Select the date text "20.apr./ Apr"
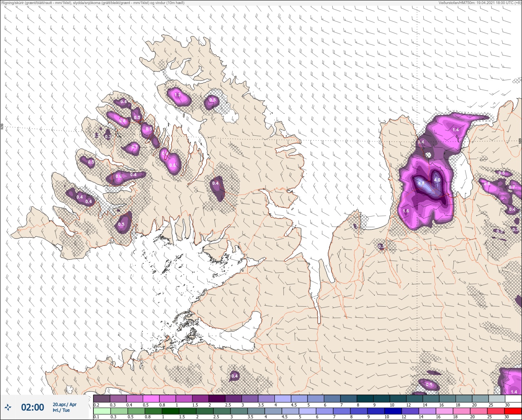 click(64, 405)
